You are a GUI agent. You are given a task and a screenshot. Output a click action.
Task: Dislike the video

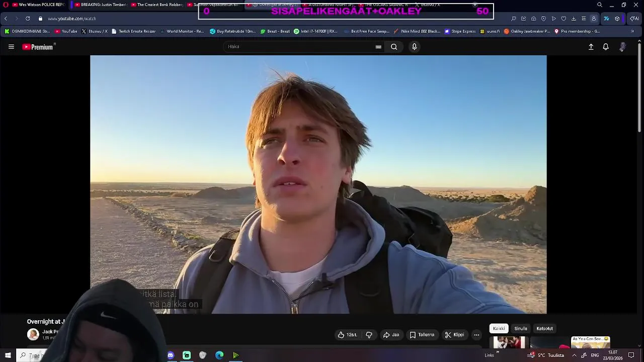click(369, 335)
